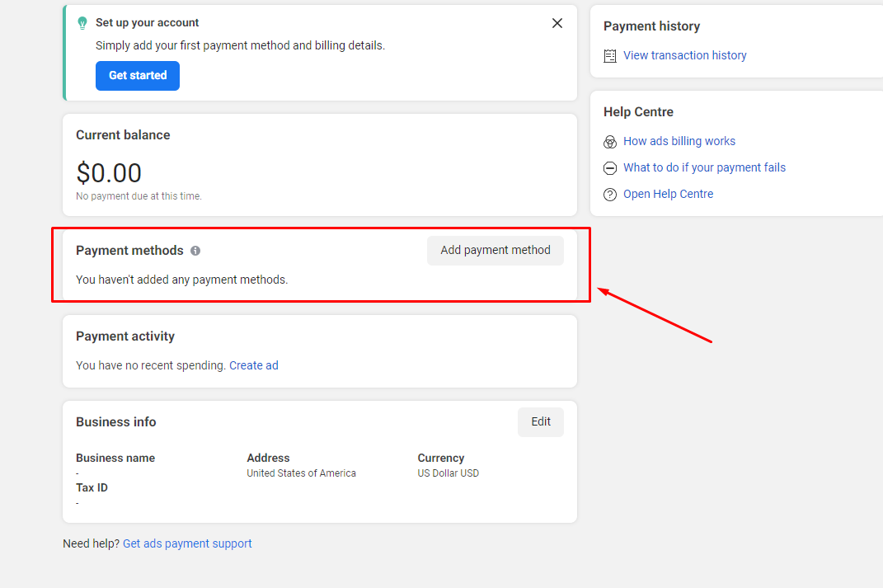Image resolution: width=883 pixels, height=588 pixels.
Task: Click the question mark Help Centre icon
Action: pyautogui.click(x=610, y=195)
